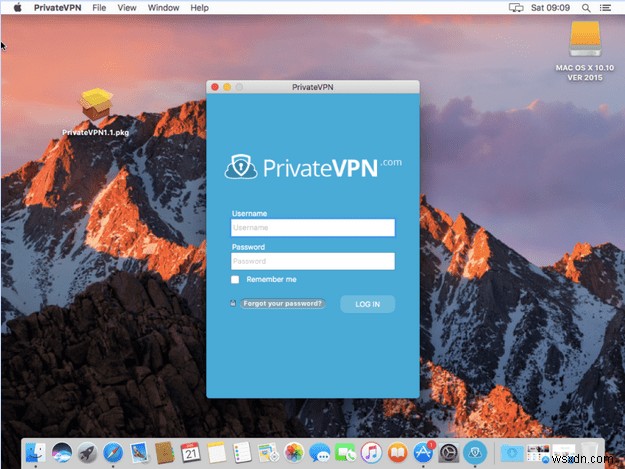Open the Window menu

point(163,8)
